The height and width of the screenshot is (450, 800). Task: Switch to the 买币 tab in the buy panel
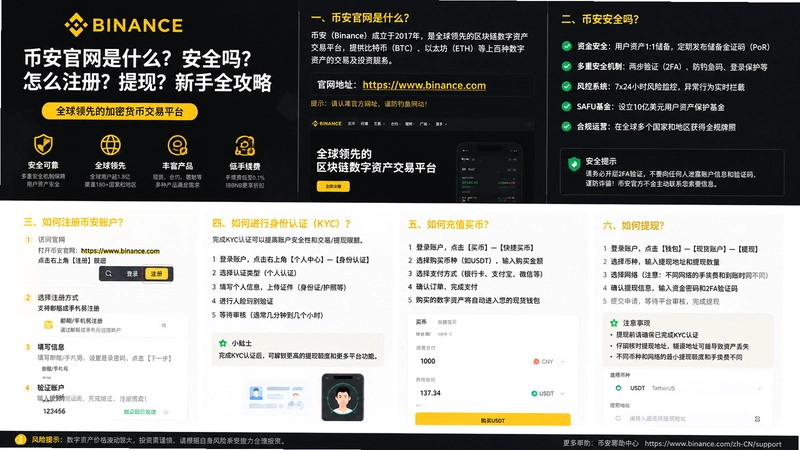421,322
